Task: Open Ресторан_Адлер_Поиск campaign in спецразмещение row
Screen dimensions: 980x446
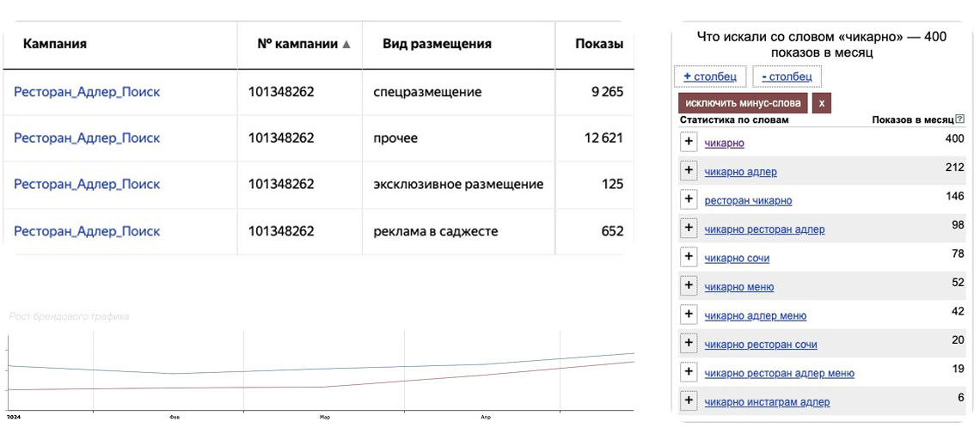Action: pos(87,92)
